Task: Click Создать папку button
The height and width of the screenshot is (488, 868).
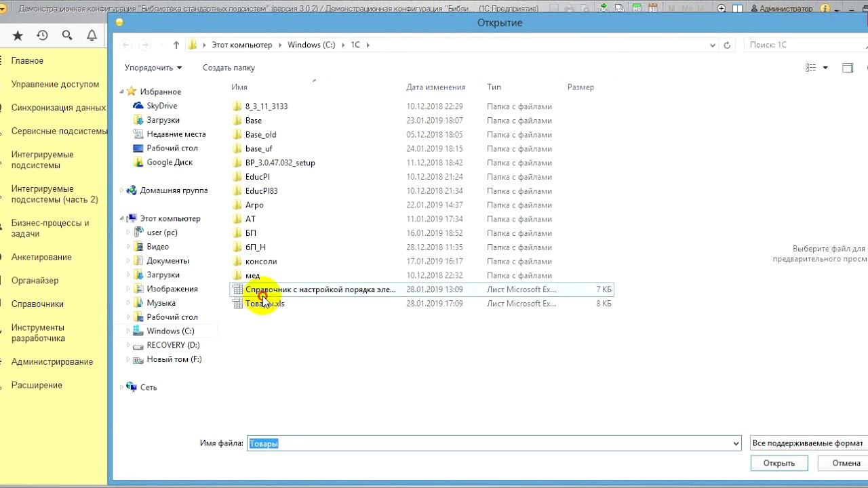Action: pos(229,68)
